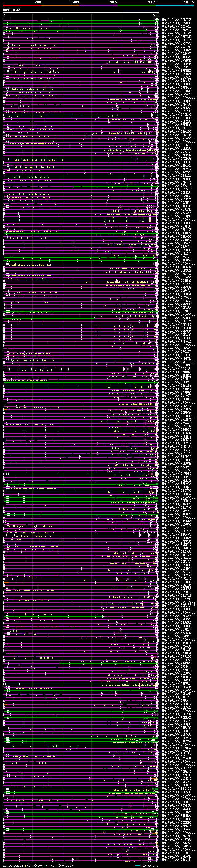Open hit UniRef100_B4PLV1
Image resolution: width=197 pixels, height=868 pixels.
pyautogui.click(x=177, y=57)
